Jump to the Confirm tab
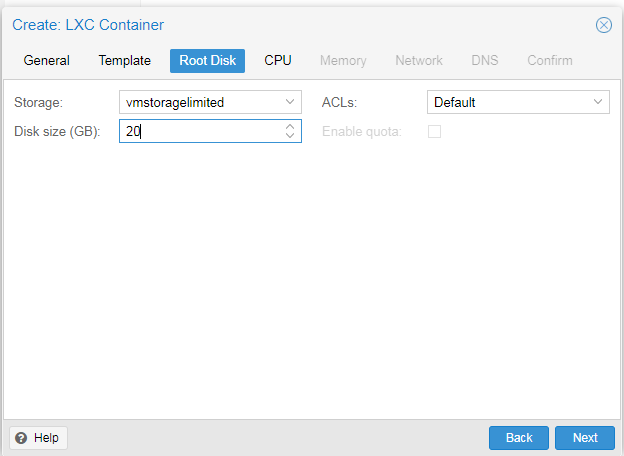This screenshot has height=456, width=624. point(550,61)
